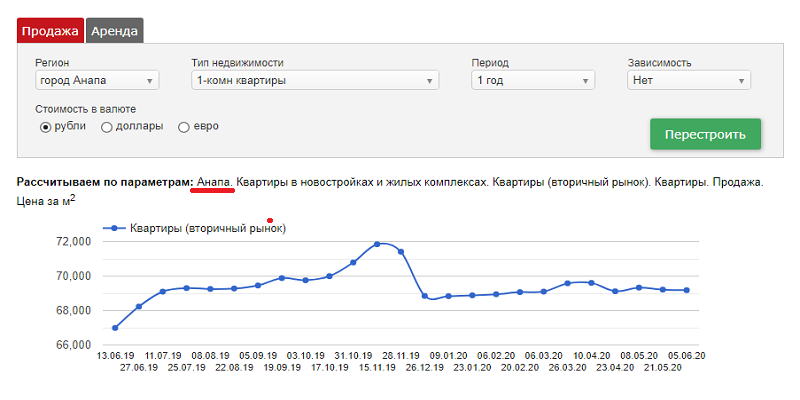Select the peak chart point at 15.11.19
The width and height of the screenshot is (800, 400).
pos(377,244)
